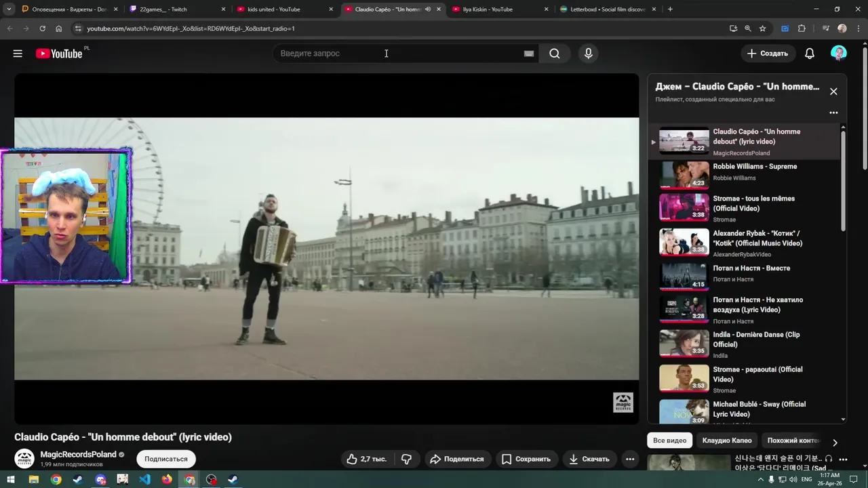Show more filter chips with right arrow
The width and height of the screenshot is (868, 488).
(835, 442)
